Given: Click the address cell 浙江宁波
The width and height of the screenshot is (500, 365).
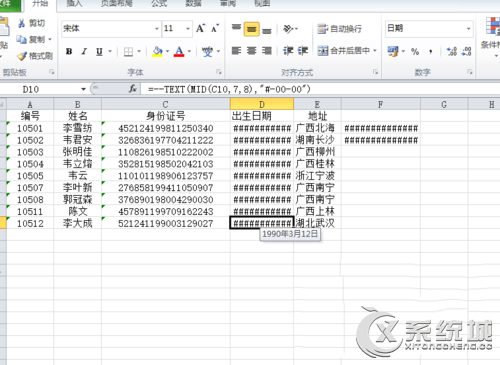Looking at the screenshot, I should coord(317,175).
